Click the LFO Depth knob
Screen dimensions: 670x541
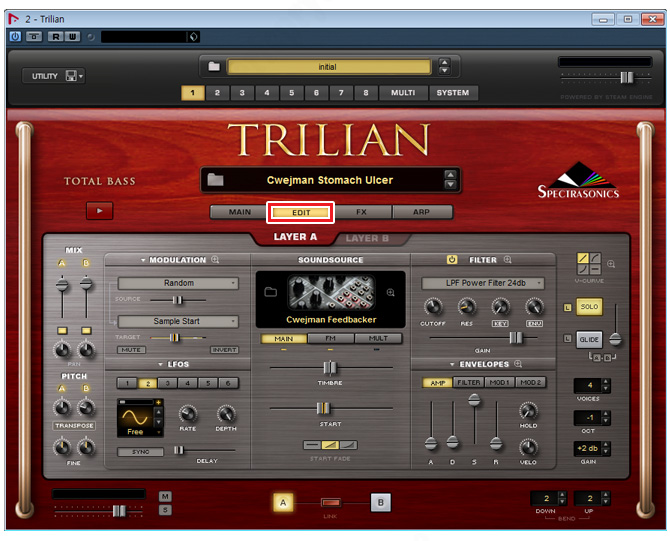pyautogui.click(x=226, y=413)
